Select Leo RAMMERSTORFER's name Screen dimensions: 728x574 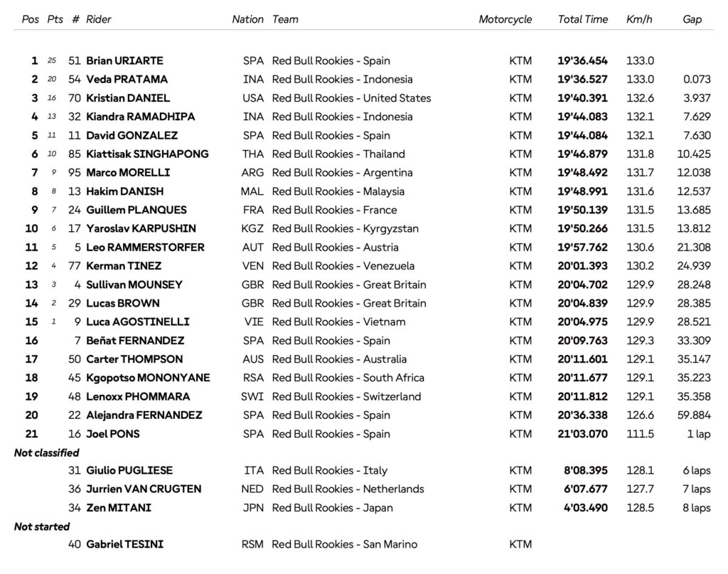(145, 248)
